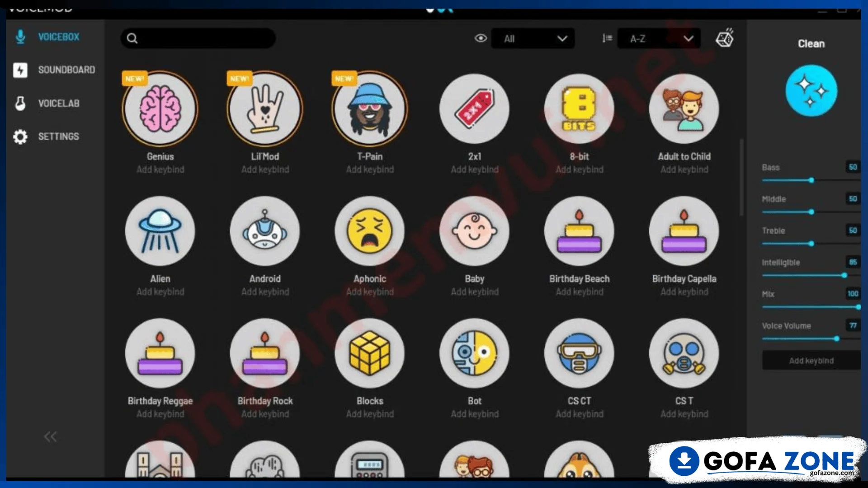This screenshot has width=868, height=488.
Task: Select the two kids voice icon in bottom row
Action: (x=475, y=460)
